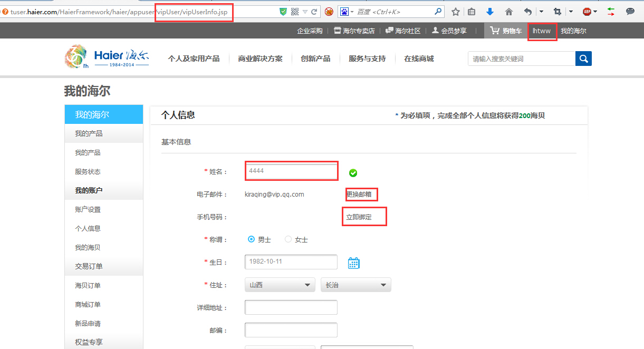The width and height of the screenshot is (644, 349).
Task: Click the red-green arrows sync icon
Action: coord(611,12)
